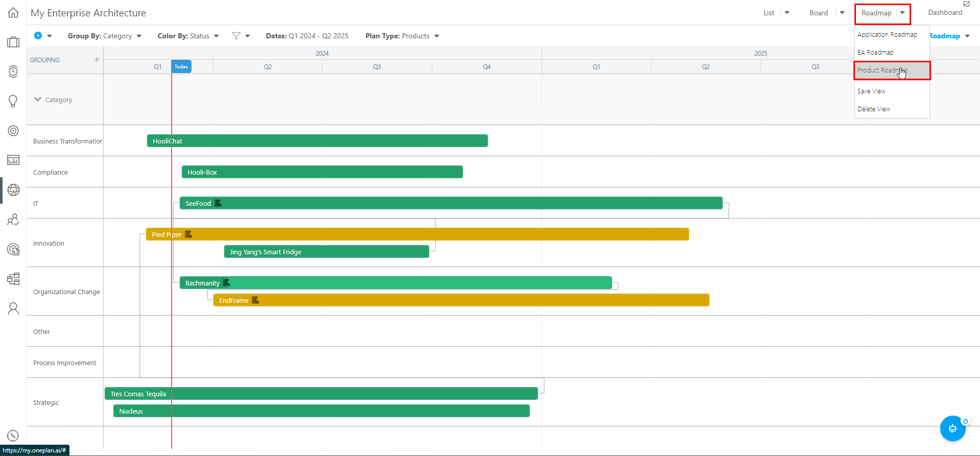
Task: Open the fingerprint document sidebar icon
Action: tap(13, 249)
